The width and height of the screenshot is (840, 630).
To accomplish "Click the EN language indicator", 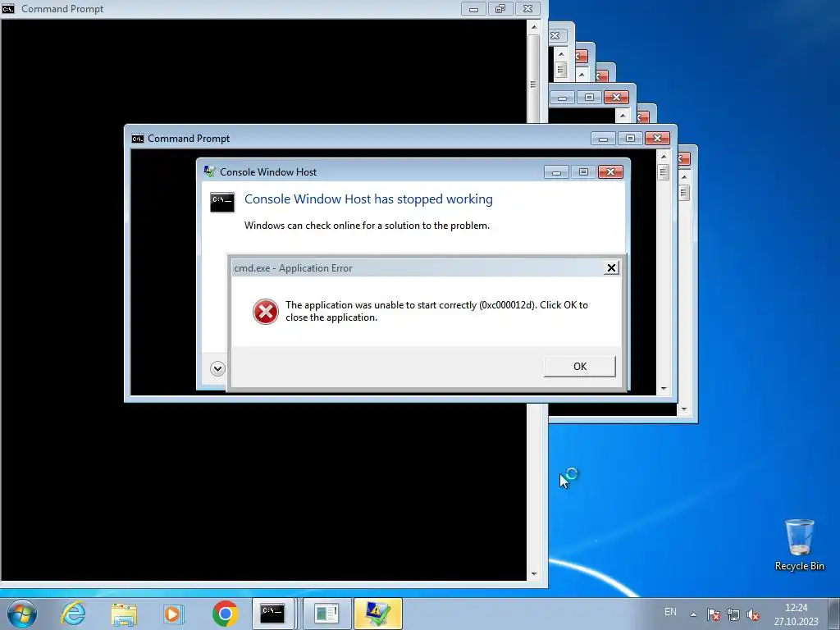I will tap(670, 612).
